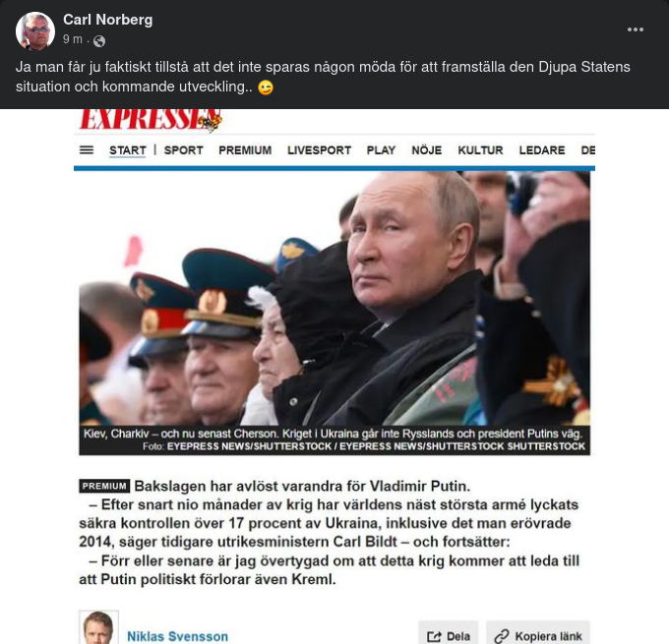This screenshot has width=669, height=644.
Task: Click the public globe privacy icon
Action: click(x=99, y=41)
